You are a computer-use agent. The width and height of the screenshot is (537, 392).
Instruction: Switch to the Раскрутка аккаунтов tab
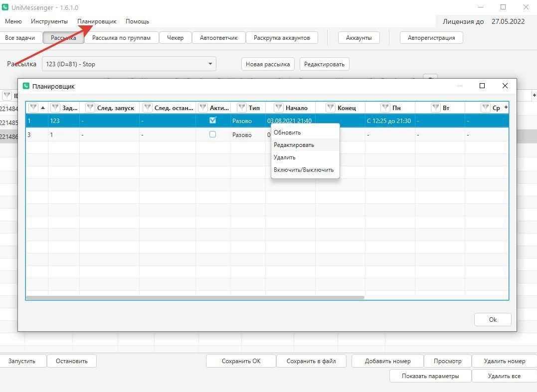point(282,38)
